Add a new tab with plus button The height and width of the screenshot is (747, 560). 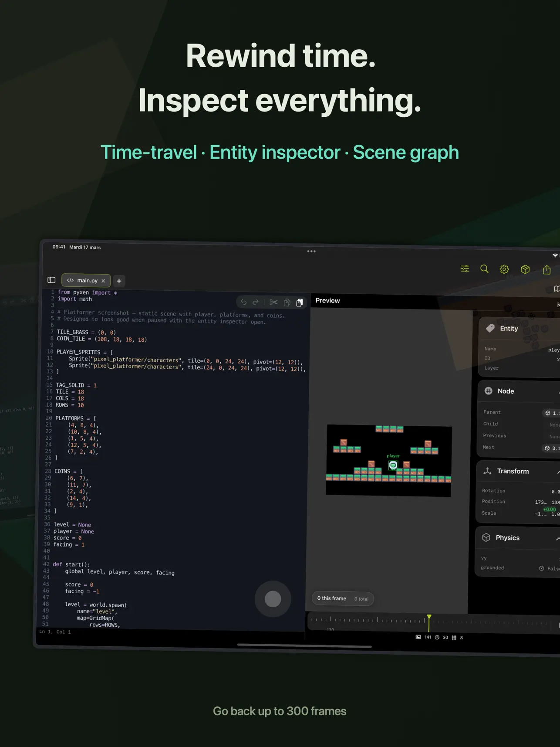click(x=119, y=281)
